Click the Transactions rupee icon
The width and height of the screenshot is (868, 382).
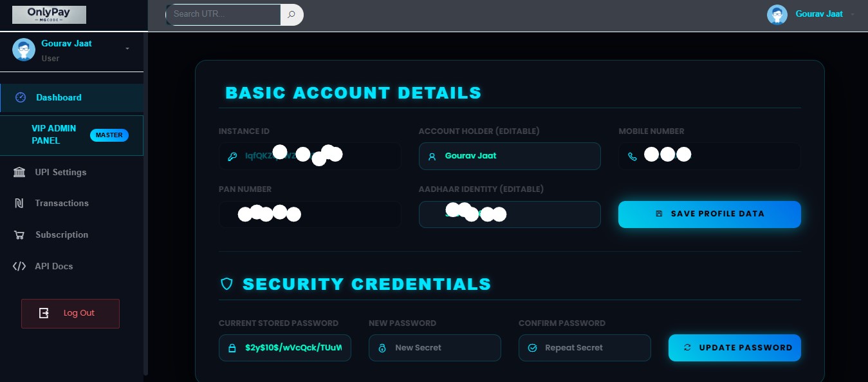(x=19, y=204)
